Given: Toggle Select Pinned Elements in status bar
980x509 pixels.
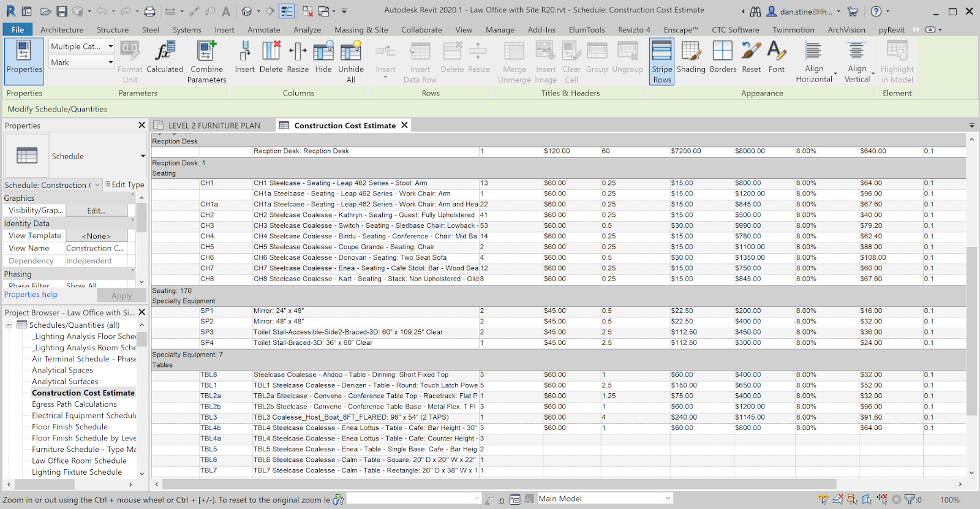Looking at the screenshot, I should (x=853, y=500).
